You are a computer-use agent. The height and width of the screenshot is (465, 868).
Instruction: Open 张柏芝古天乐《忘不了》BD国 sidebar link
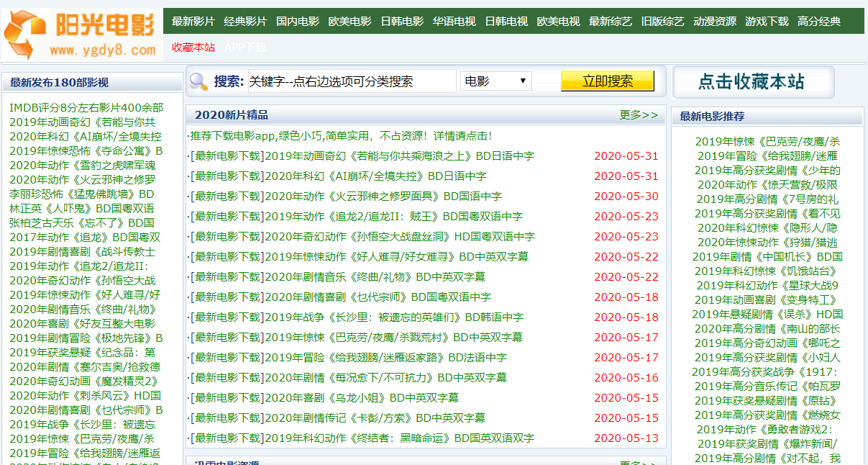click(82, 222)
